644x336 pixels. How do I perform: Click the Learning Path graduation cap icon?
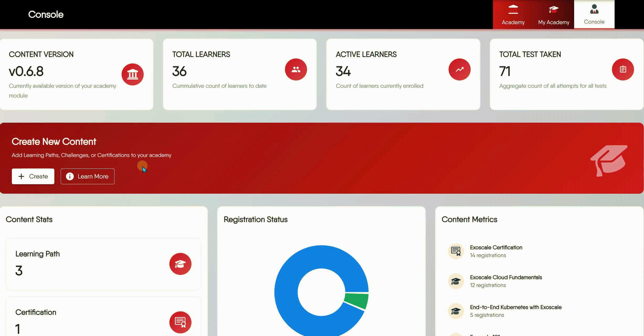coord(180,264)
